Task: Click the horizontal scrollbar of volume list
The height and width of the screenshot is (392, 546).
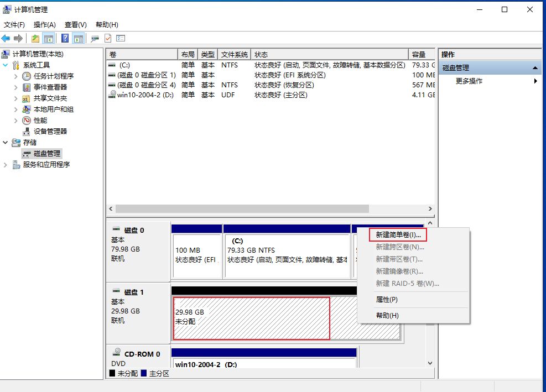Action: (x=242, y=209)
